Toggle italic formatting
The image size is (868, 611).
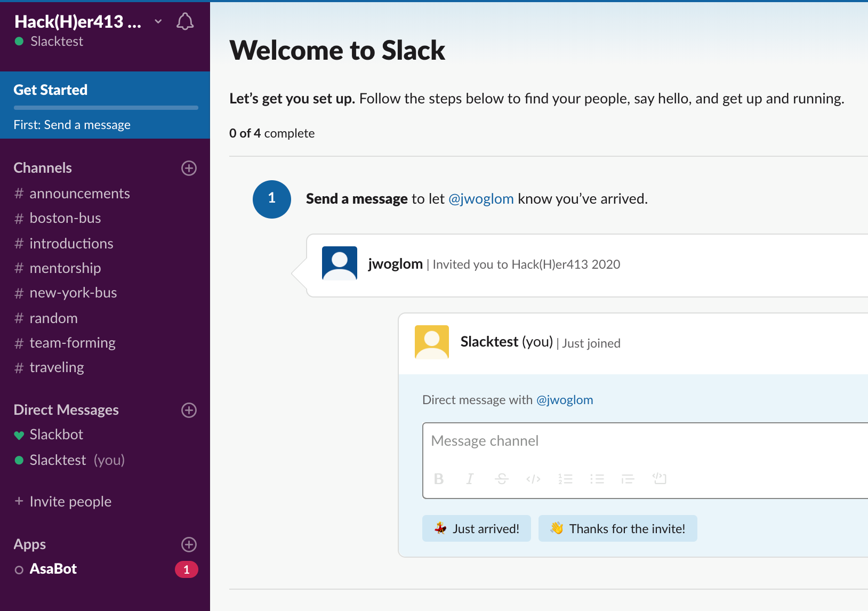(470, 479)
